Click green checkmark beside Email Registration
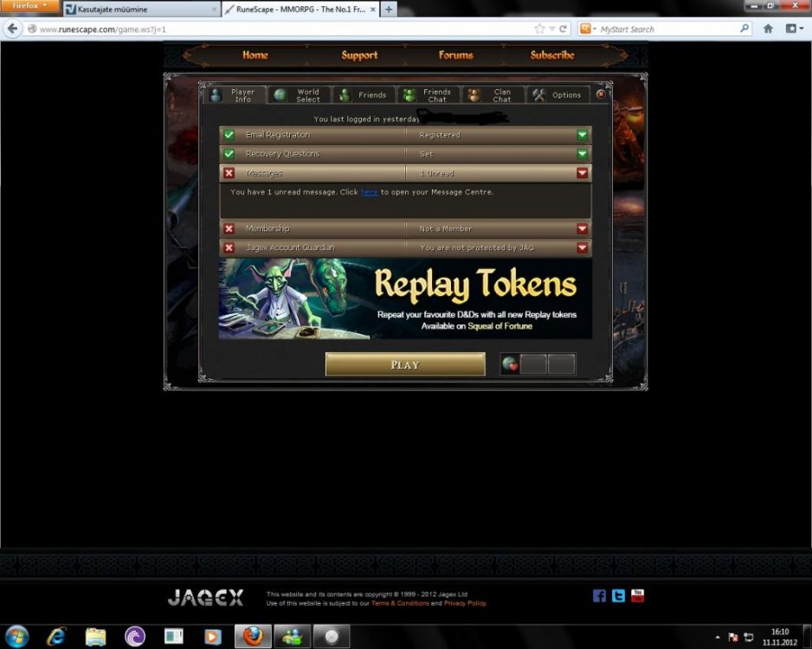 229,135
